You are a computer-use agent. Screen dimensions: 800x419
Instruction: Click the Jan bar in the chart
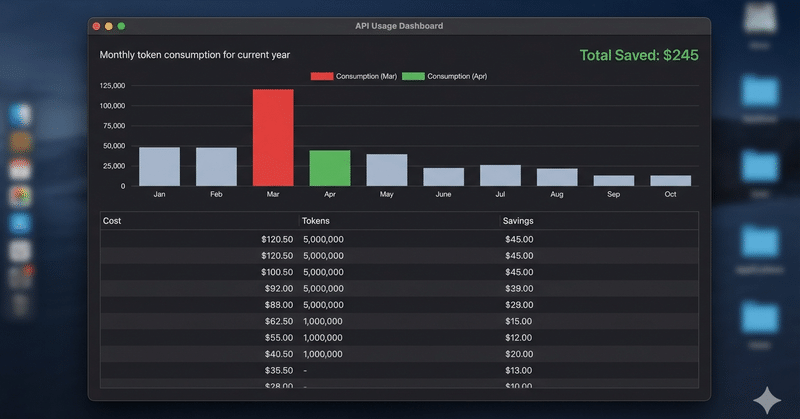tap(159, 166)
